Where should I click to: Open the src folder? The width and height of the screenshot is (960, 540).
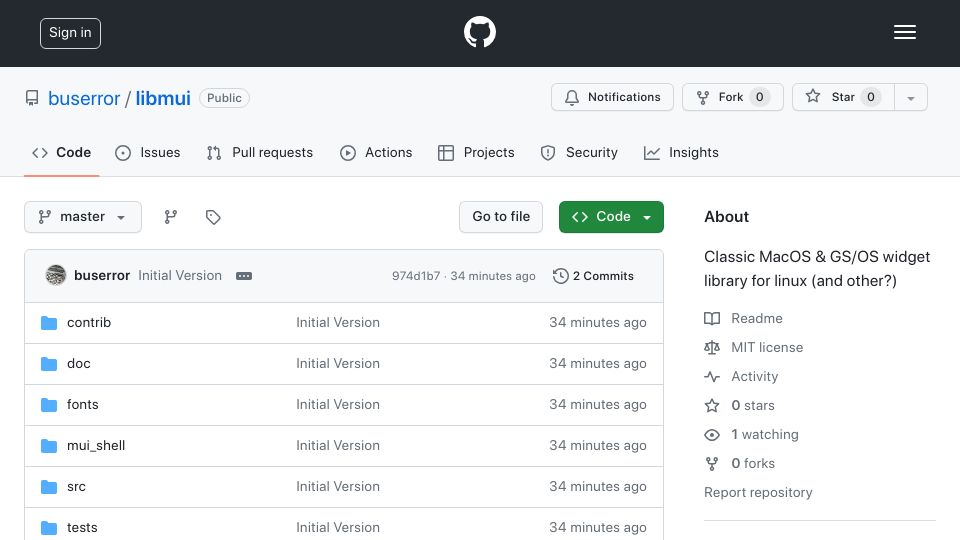pos(76,487)
